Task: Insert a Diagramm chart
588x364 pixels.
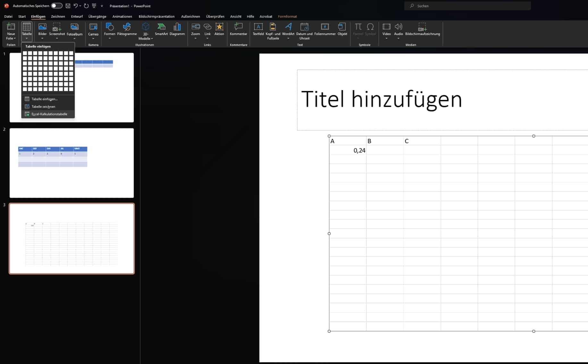Action: pos(177,29)
